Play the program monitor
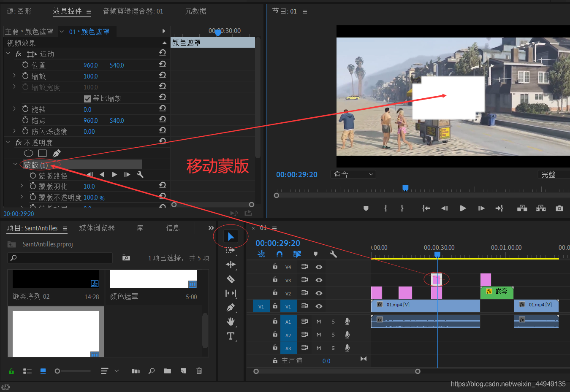The image size is (570, 392). (x=463, y=208)
